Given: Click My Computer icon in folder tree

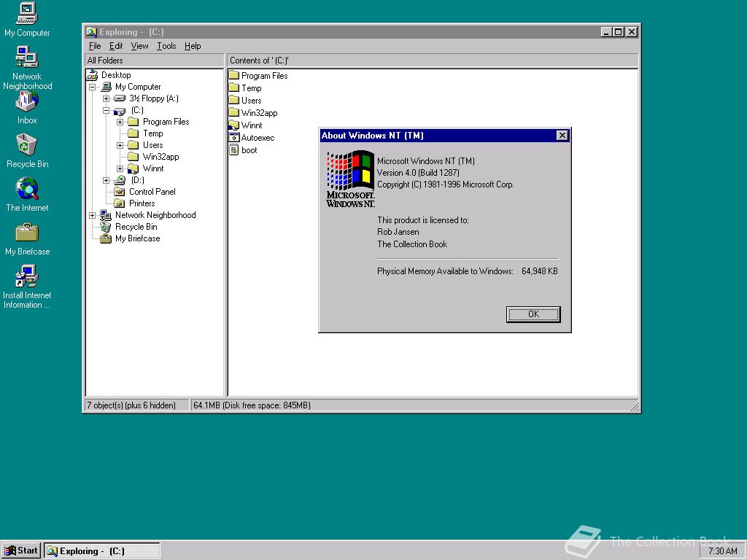Looking at the screenshot, I should pos(107,87).
